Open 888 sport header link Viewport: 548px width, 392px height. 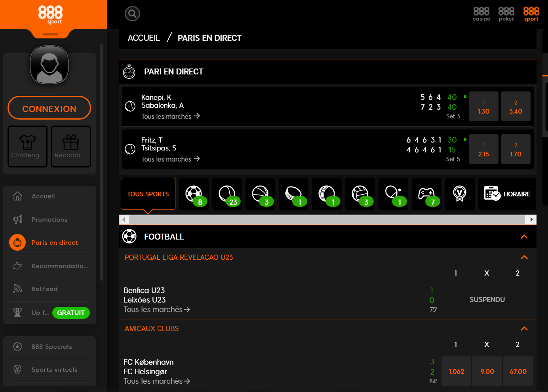[531, 14]
